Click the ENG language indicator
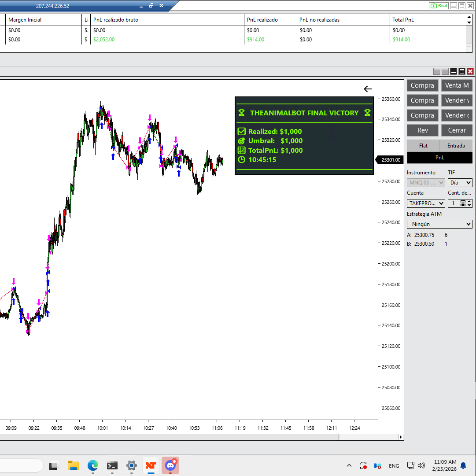Screen dimensions: 476x476 tap(394, 466)
